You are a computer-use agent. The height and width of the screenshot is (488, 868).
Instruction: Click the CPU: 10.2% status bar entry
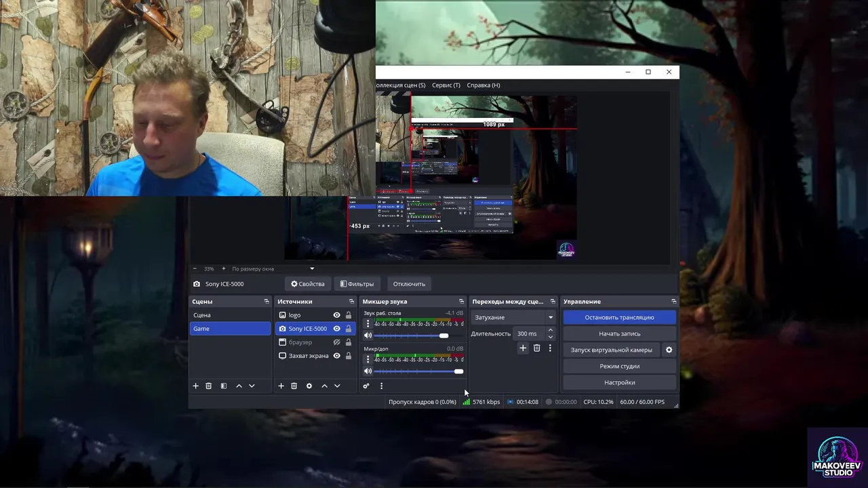coord(598,402)
